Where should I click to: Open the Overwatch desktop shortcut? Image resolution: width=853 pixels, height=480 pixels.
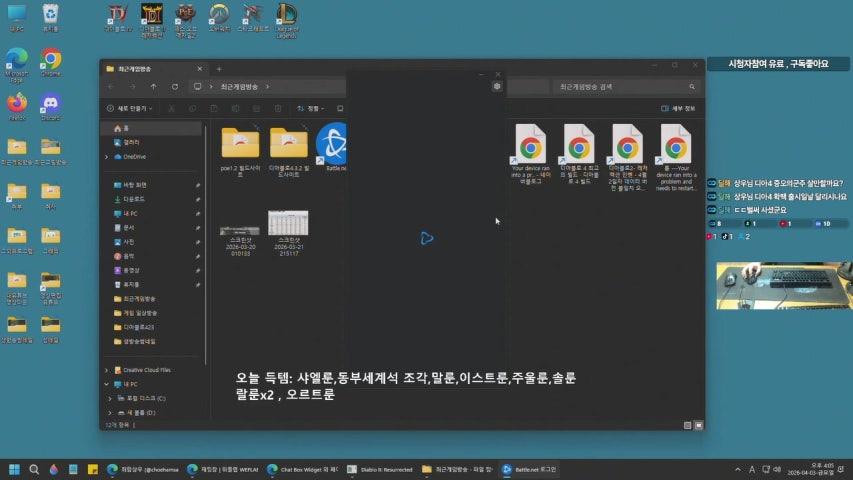pos(219,17)
